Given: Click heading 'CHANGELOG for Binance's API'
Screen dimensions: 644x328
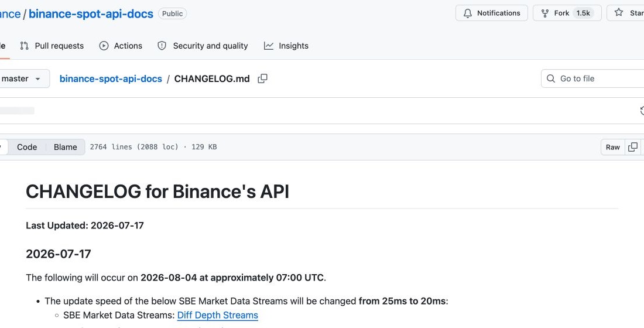Looking at the screenshot, I should [157, 192].
